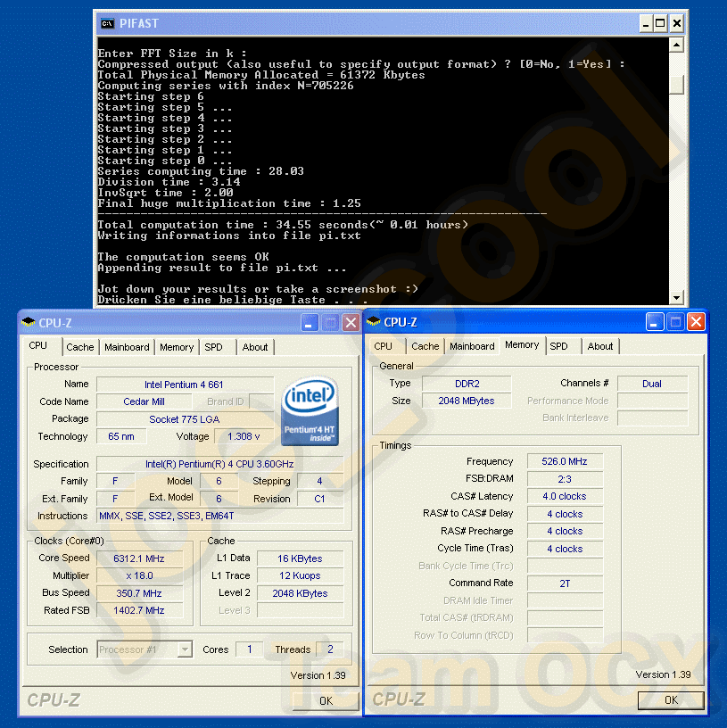Click the PIFAST console window icon
Image resolution: width=727 pixels, height=728 pixels.
107,23
